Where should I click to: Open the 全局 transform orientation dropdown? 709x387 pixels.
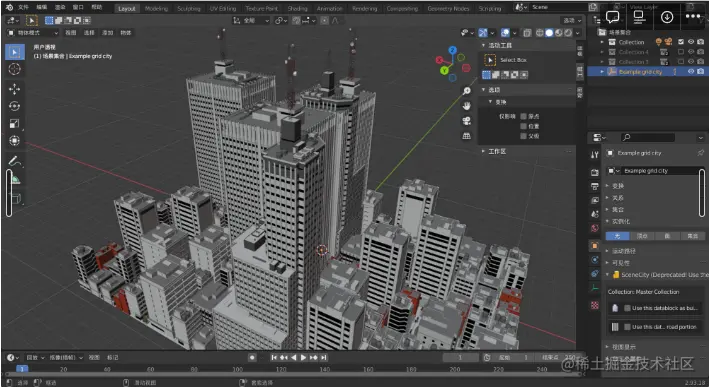[251, 20]
